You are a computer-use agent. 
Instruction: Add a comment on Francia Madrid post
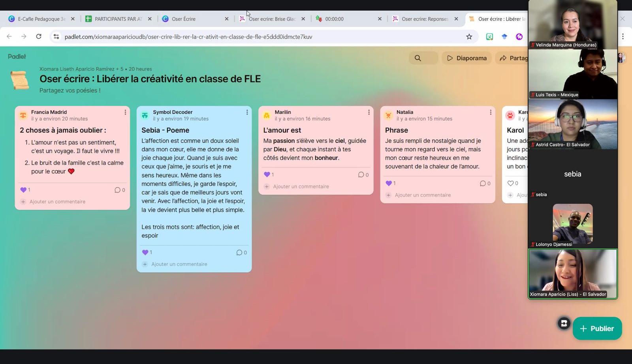click(57, 202)
